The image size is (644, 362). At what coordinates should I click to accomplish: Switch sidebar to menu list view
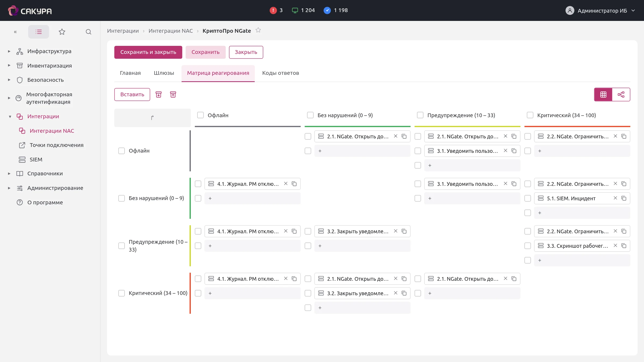click(x=39, y=32)
